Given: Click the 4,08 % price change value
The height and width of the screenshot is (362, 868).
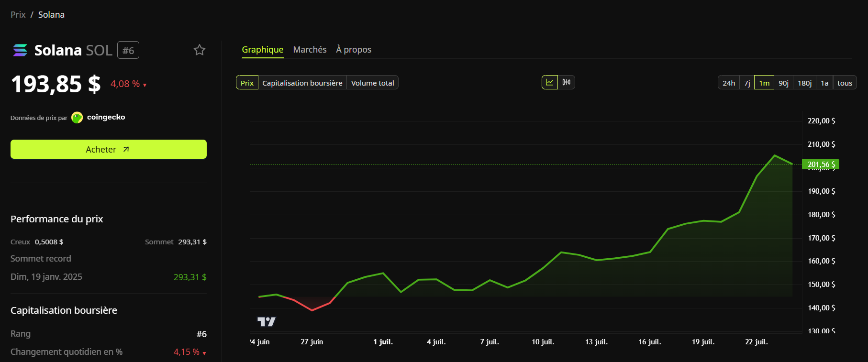Looking at the screenshot, I should coord(125,84).
